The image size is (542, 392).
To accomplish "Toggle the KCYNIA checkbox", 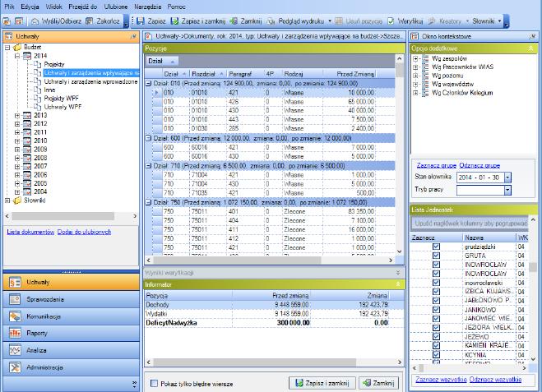I will click(x=436, y=355).
